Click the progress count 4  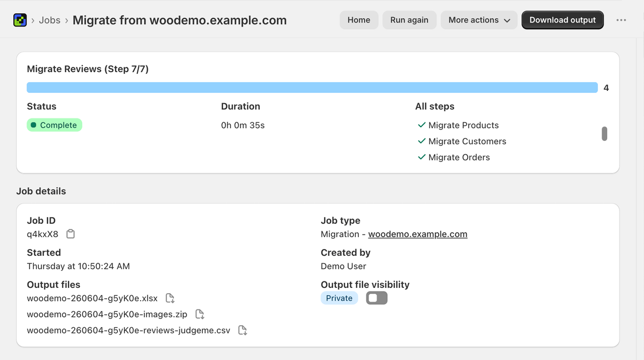pos(606,88)
